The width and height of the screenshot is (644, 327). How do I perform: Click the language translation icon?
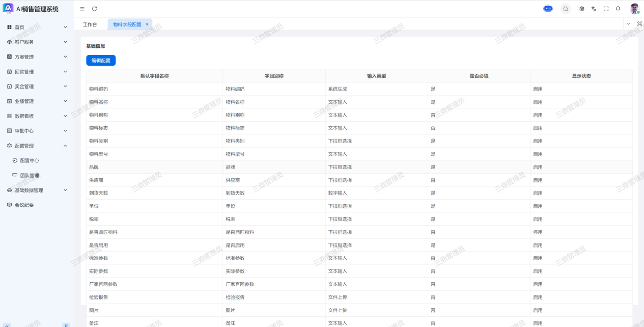tap(594, 9)
